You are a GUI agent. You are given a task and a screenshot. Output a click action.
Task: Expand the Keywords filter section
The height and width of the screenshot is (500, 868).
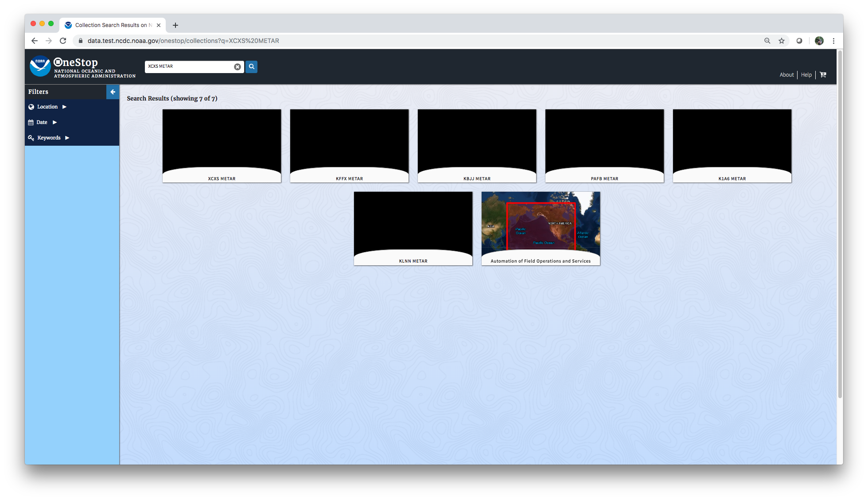click(67, 138)
